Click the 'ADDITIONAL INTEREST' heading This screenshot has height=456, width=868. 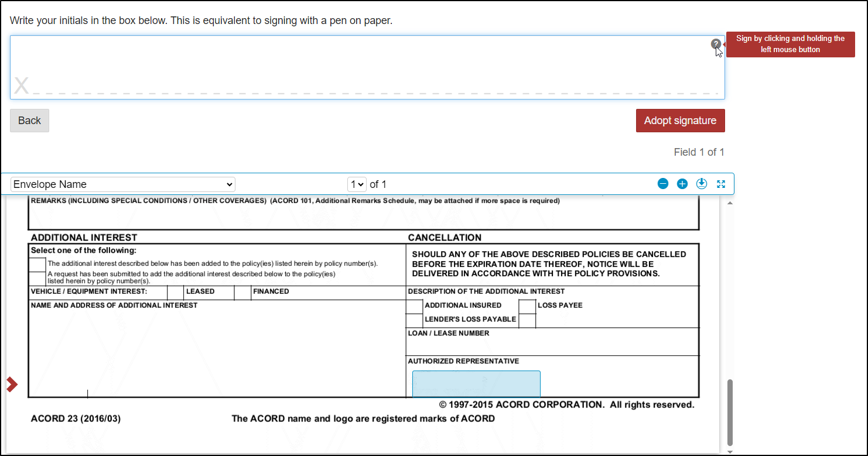[84, 238]
